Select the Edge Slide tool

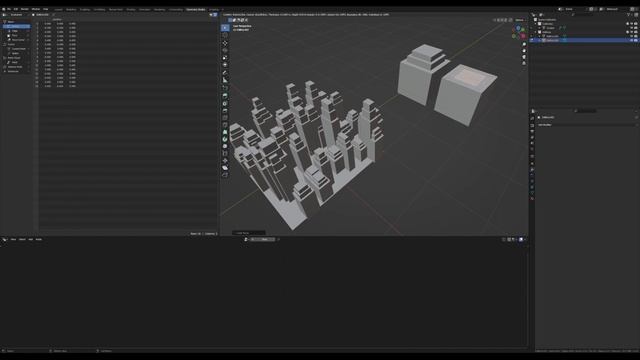[225, 153]
